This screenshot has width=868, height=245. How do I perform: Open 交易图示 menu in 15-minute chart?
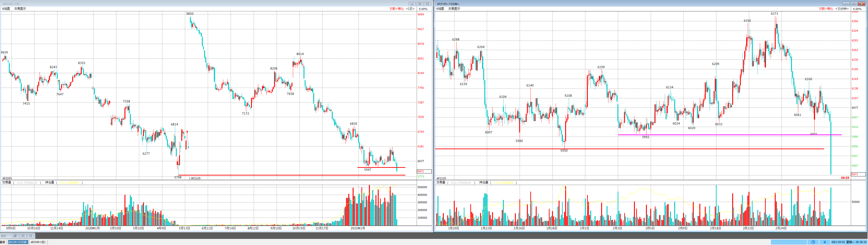pos(454,9)
